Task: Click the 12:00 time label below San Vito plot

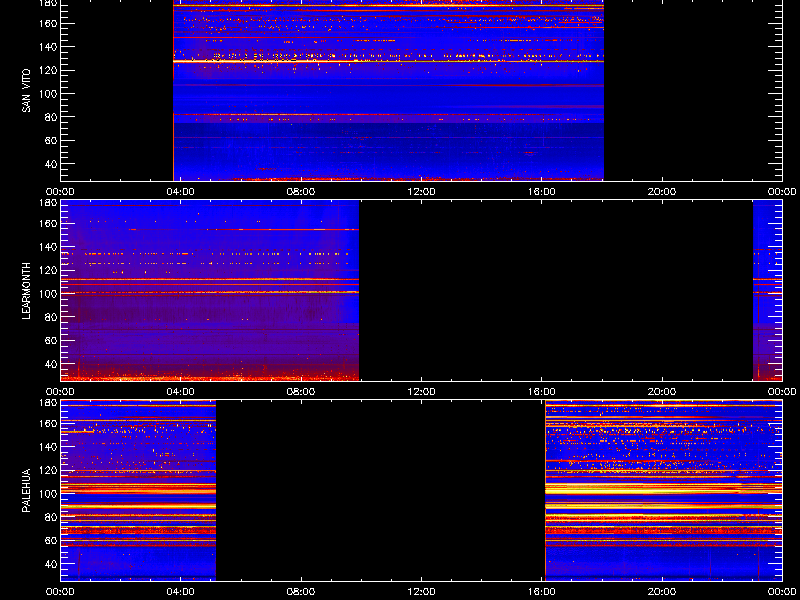Action: 421,192
